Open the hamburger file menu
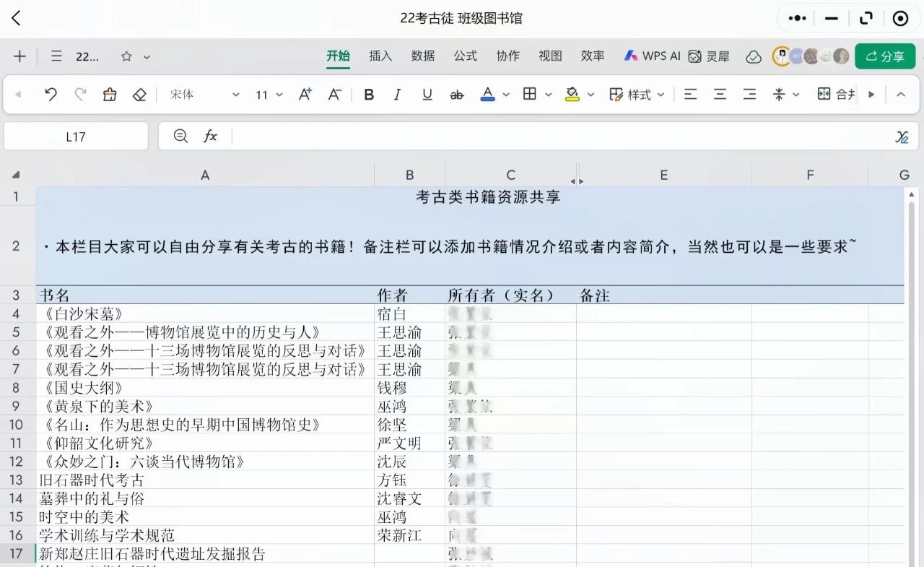Screen dimensions: 924x567 click(x=56, y=56)
